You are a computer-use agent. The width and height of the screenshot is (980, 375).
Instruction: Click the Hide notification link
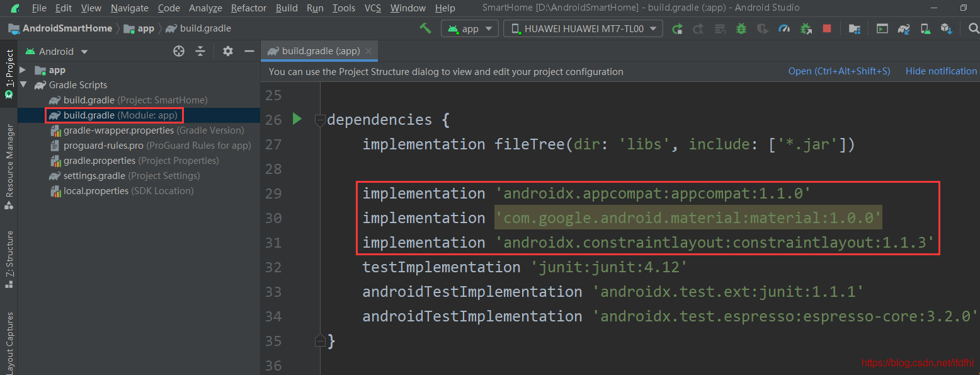tap(941, 71)
